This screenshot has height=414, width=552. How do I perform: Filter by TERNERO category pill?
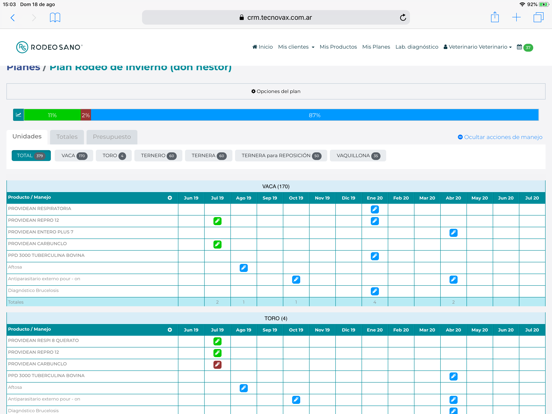coord(158,156)
